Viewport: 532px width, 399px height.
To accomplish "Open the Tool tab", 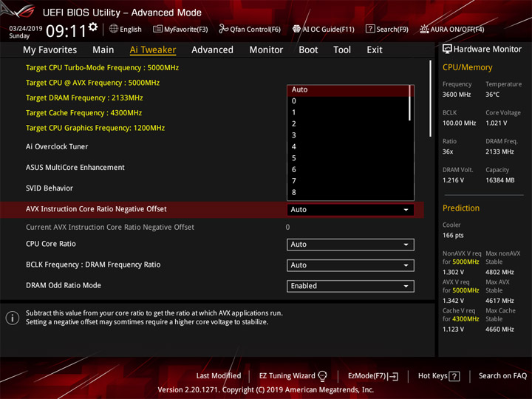I will [342, 50].
